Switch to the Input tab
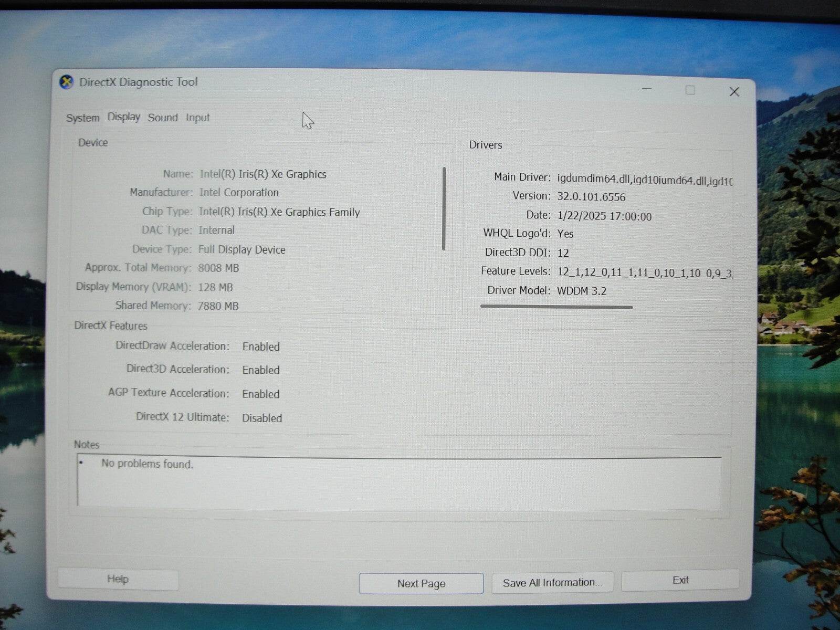The height and width of the screenshot is (630, 840). [x=197, y=118]
